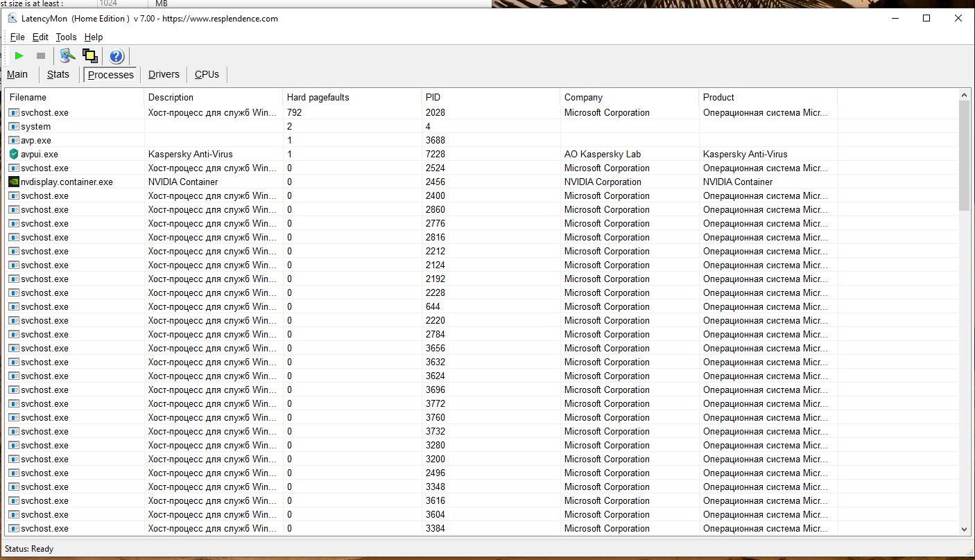Click the PID value 7228

435,154
